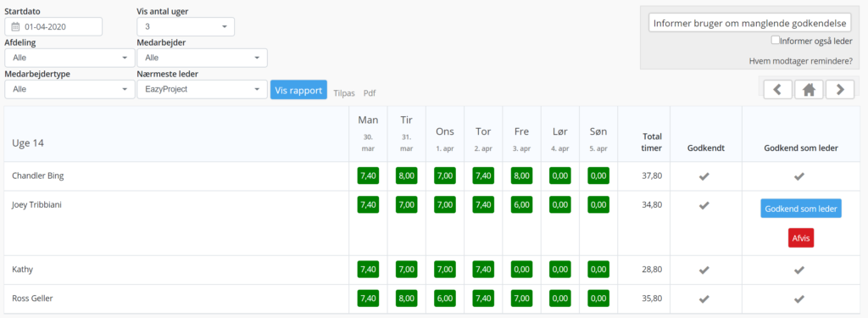The width and height of the screenshot is (868, 318).
Task: Click the Vis rapport button
Action: (x=298, y=90)
